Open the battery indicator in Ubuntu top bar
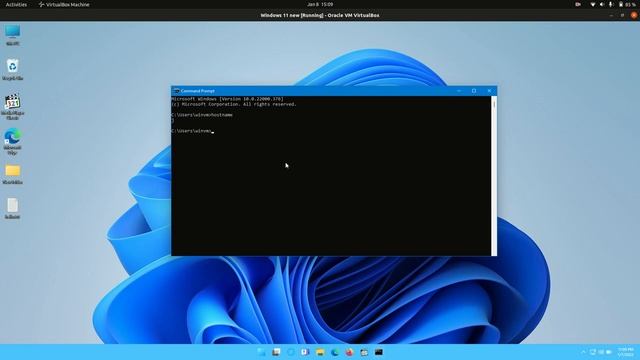Screen dimensions: 640x360 coord(627,4)
